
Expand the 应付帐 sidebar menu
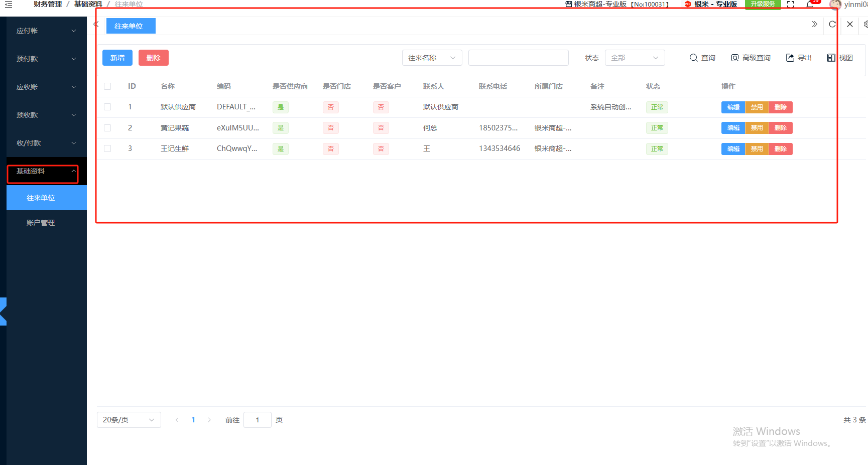pyautogui.click(x=46, y=31)
